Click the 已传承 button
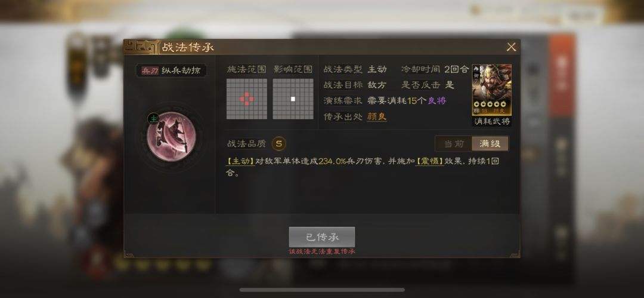Screen dimensions: 644x298 [x=321, y=237]
